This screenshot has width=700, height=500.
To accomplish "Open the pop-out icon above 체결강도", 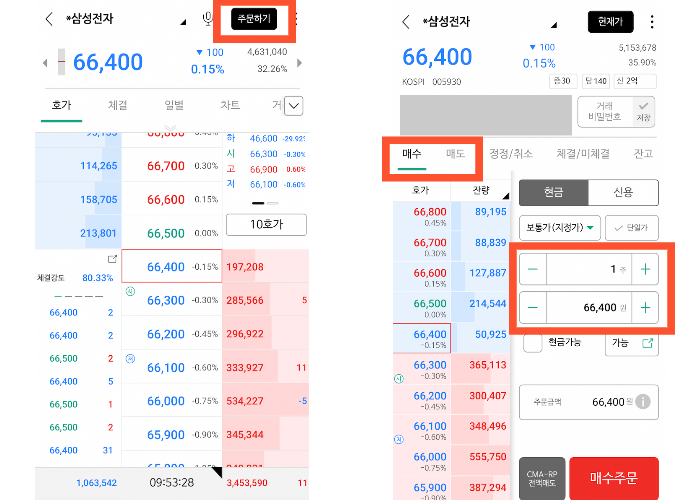I will coord(112,259).
